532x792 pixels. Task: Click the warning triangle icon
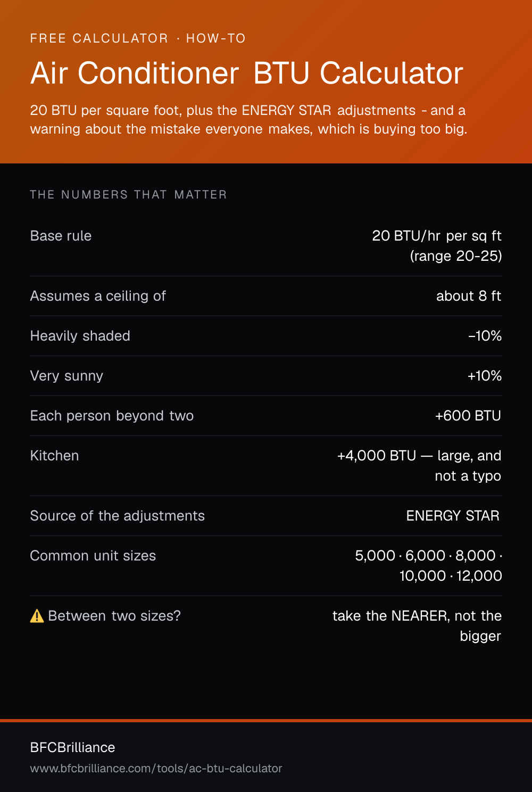point(37,616)
